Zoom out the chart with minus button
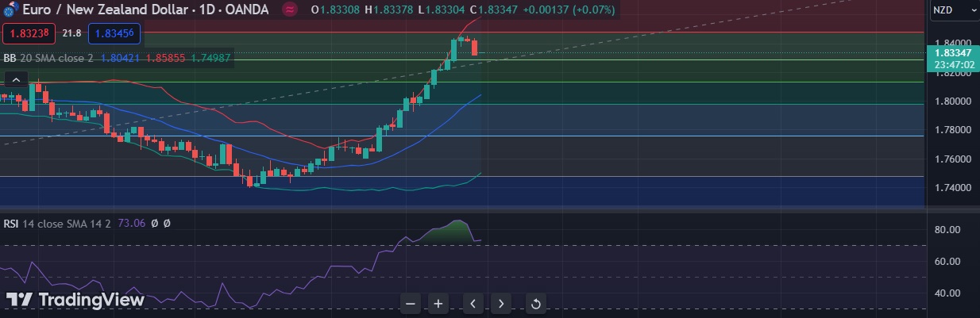The width and height of the screenshot is (980, 318). coord(411,303)
